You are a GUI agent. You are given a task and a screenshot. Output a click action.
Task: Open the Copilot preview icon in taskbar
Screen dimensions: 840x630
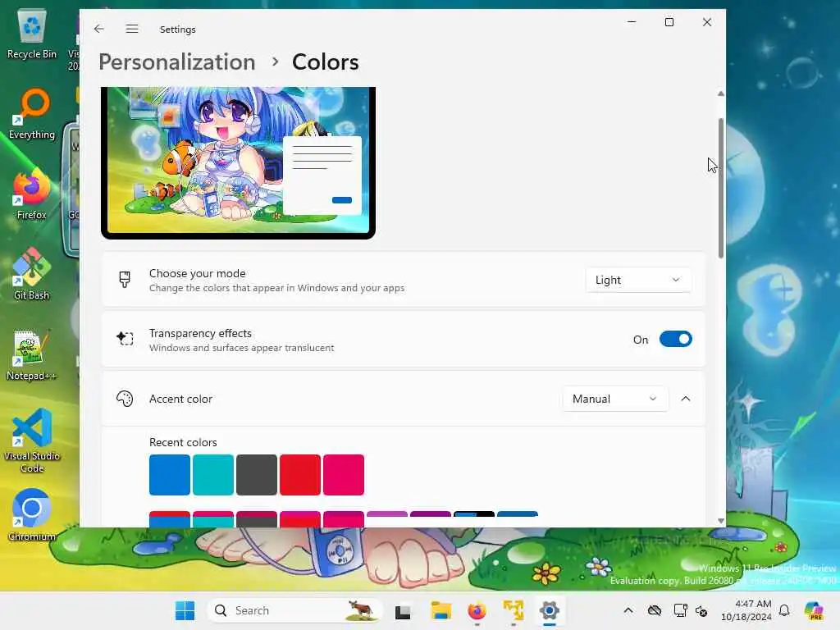click(814, 610)
